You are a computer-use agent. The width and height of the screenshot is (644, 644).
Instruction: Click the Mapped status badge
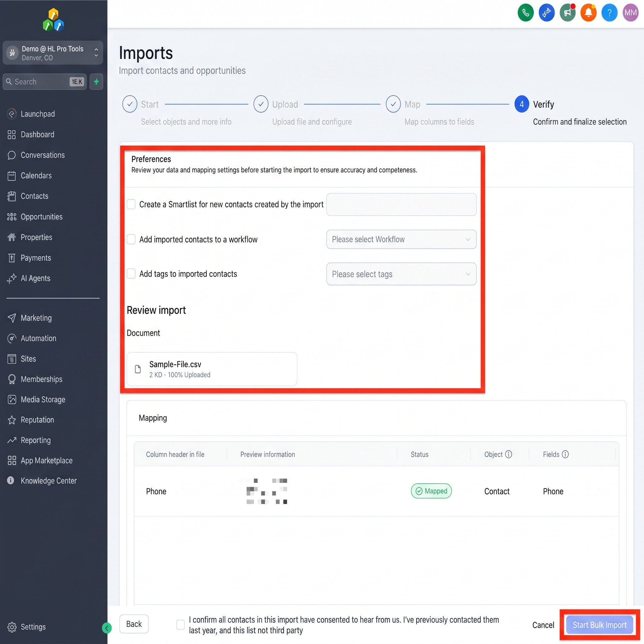(431, 491)
